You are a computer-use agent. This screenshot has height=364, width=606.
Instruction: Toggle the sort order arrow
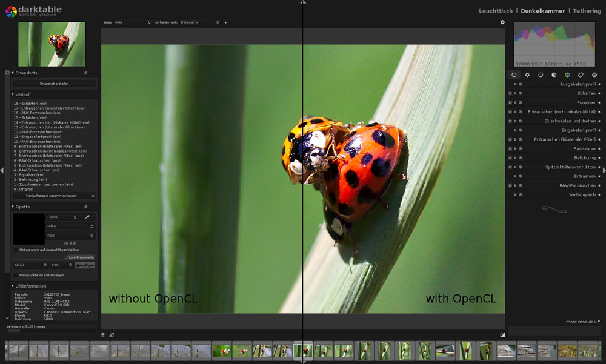[x=225, y=22]
